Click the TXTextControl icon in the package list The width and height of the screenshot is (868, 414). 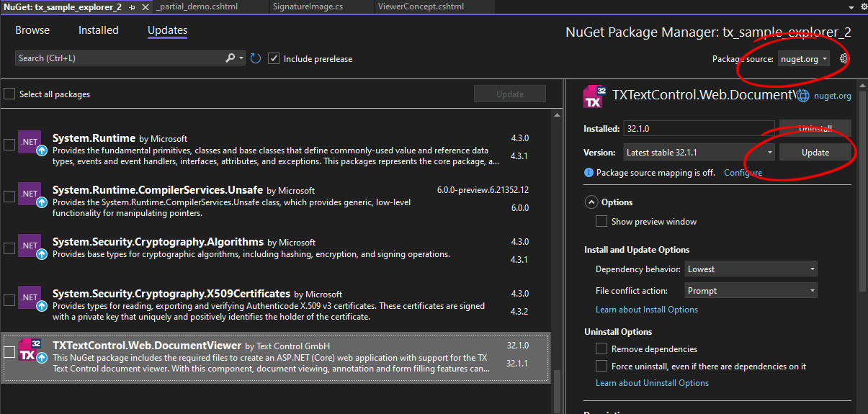tap(31, 351)
